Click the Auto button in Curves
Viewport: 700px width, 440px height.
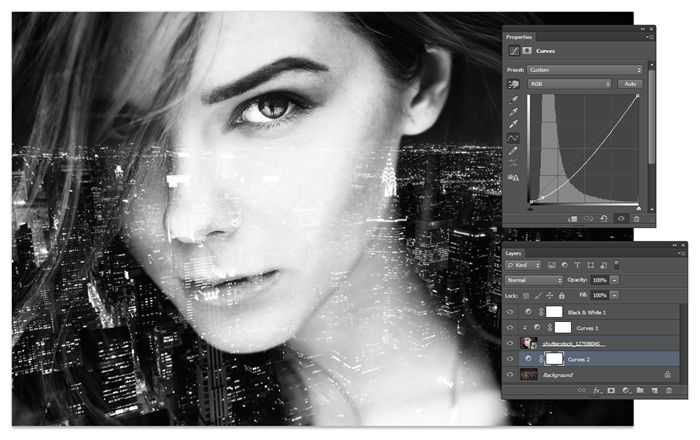[x=630, y=84]
